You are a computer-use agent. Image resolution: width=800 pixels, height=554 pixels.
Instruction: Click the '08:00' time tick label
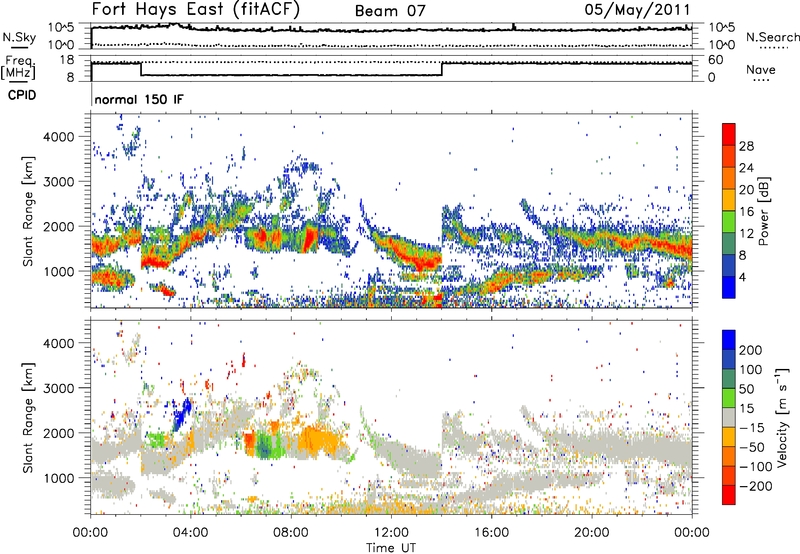pos(291,533)
